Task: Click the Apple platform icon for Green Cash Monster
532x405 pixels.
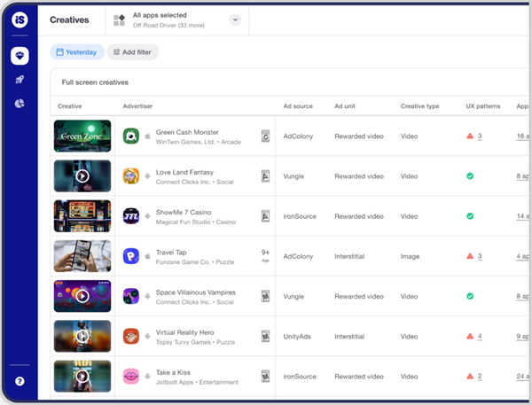Action: pos(147,136)
